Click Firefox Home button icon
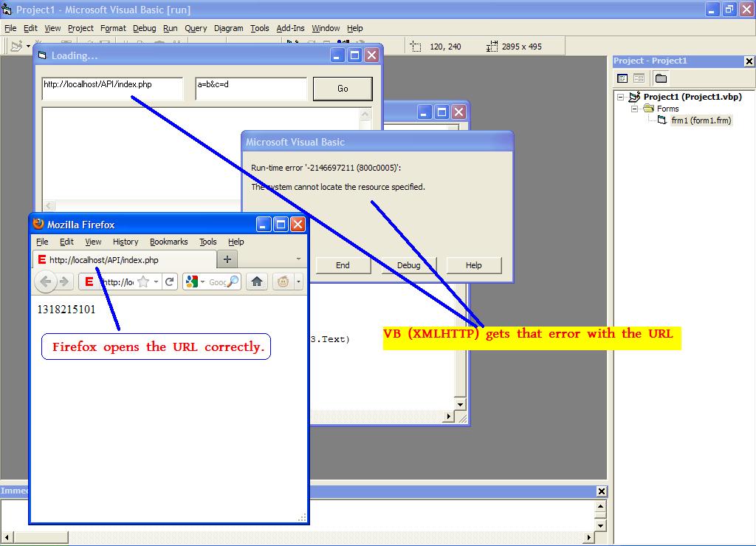Screen dimensions: 756x546 coord(257,281)
